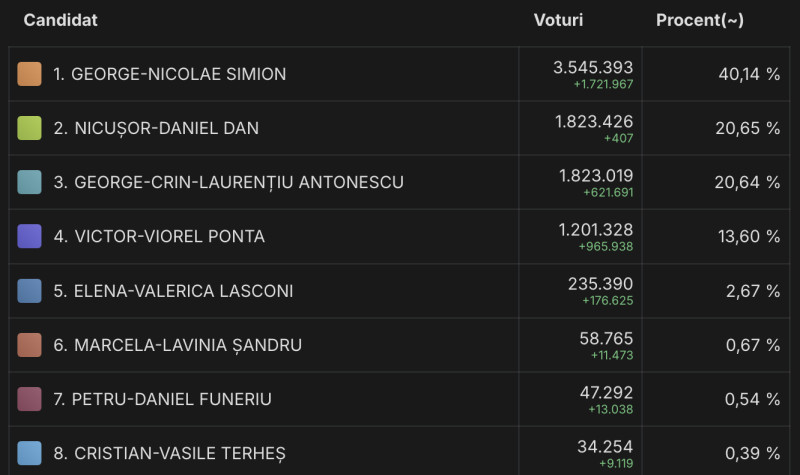Open the Nicușor-Daniel Dan candidate name
The image size is (800, 475).
tap(156, 128)
